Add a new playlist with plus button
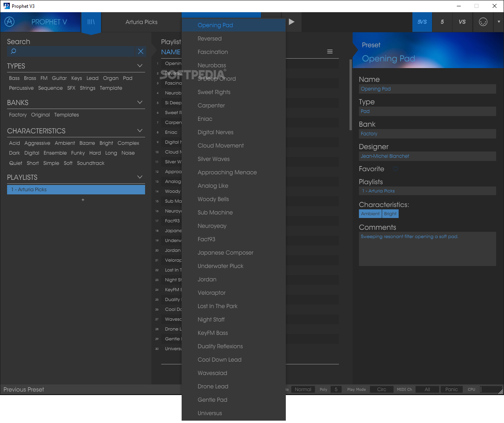 [83, 200]
